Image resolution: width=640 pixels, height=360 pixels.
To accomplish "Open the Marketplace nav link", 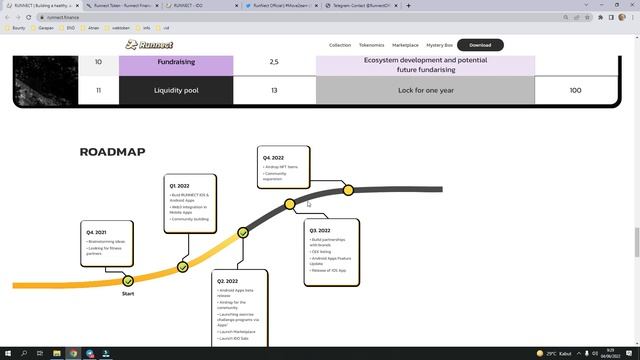I will coord(405,45).
